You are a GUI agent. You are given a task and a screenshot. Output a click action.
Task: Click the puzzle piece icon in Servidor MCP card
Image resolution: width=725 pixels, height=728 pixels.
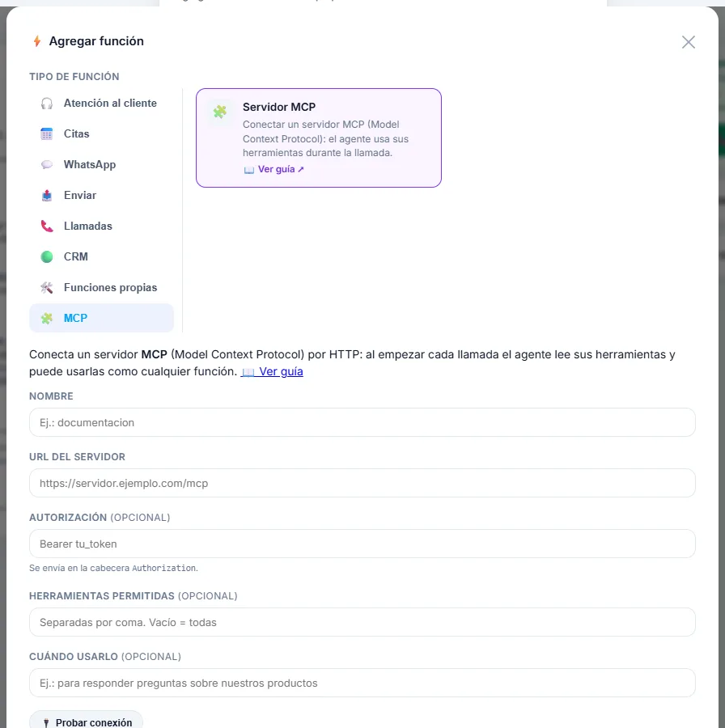(x=219, y=112)
